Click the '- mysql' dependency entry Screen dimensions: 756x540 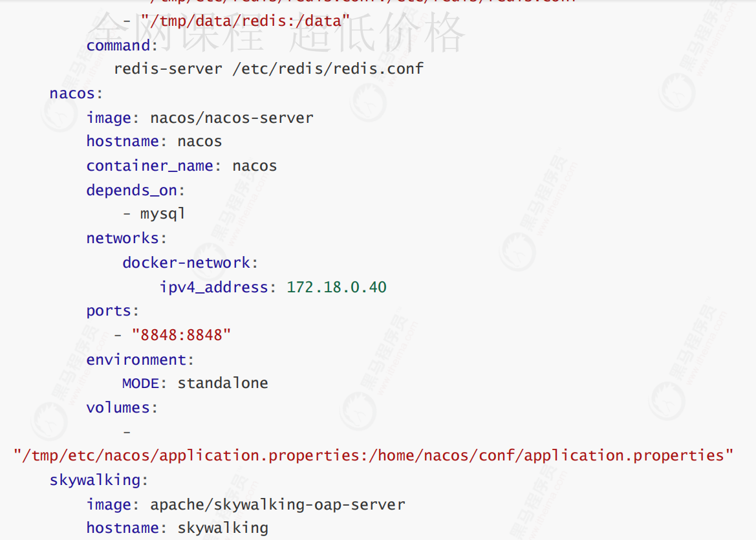[154, 214]
